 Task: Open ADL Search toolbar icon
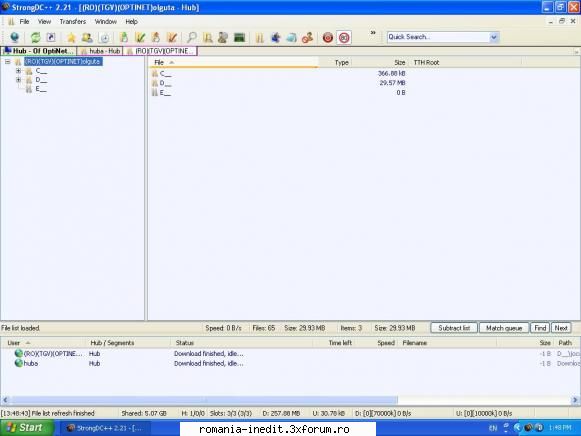[x=208, y=37]
